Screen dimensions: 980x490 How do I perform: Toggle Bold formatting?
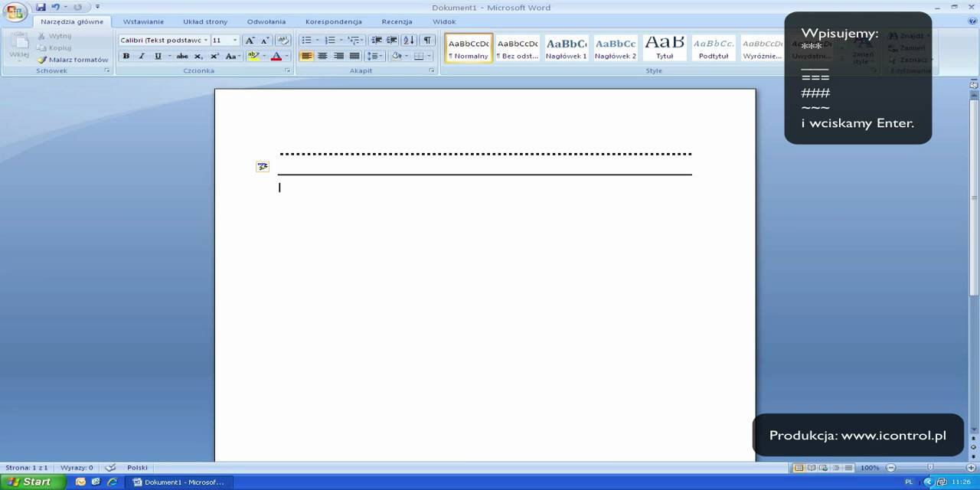126,56
